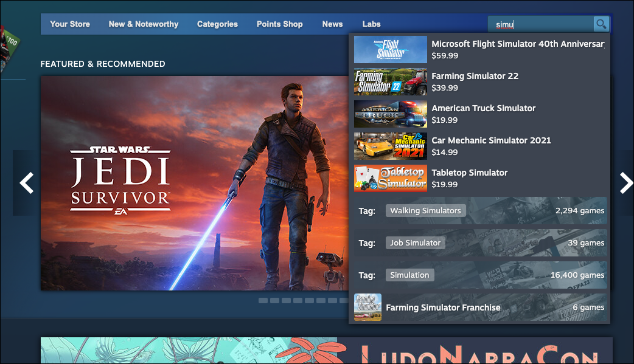Open Labs tab
634x364 pixels.
pyautogui.click(x=371, y=24)
